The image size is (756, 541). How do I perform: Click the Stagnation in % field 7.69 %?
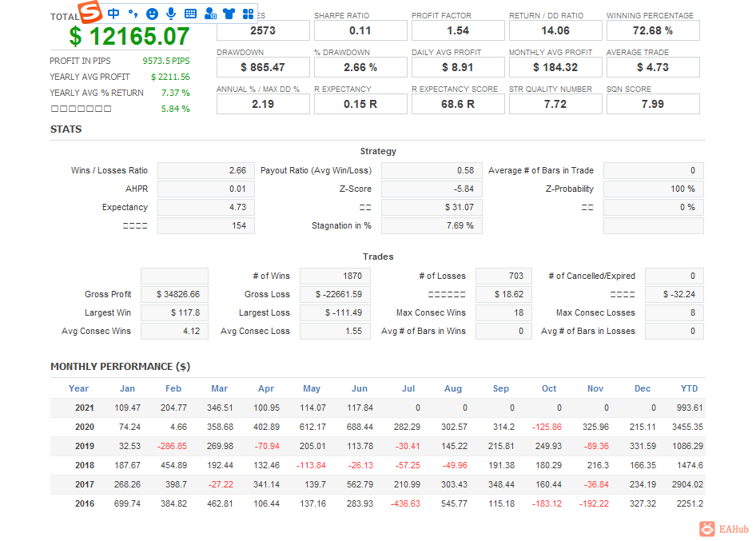pos(432,225)
